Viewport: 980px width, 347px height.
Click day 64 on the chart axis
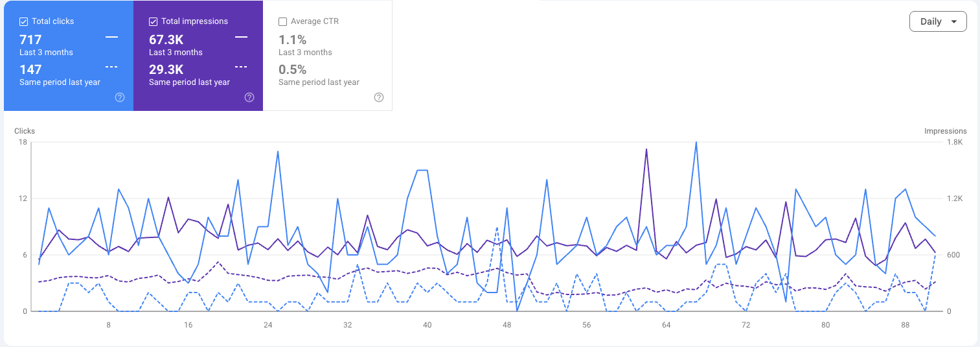pos(666,325)
